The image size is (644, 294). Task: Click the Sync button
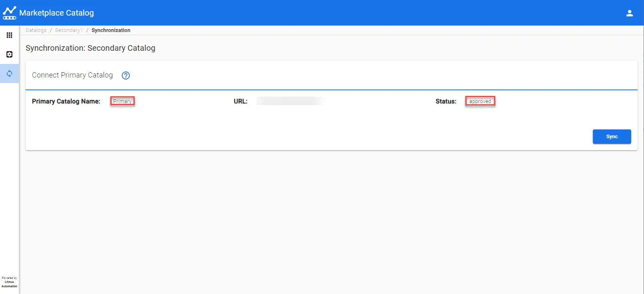click(612, 137)
